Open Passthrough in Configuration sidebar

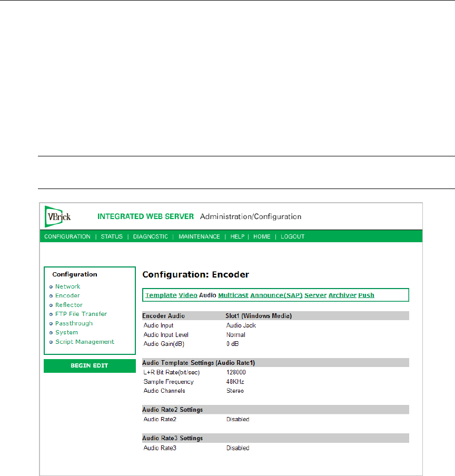(x=74, y=323)
